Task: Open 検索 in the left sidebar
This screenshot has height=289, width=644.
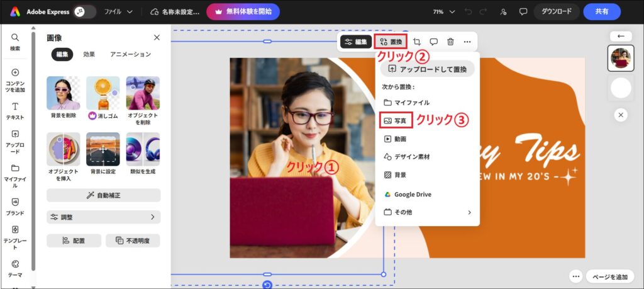Action: [15, 42]
